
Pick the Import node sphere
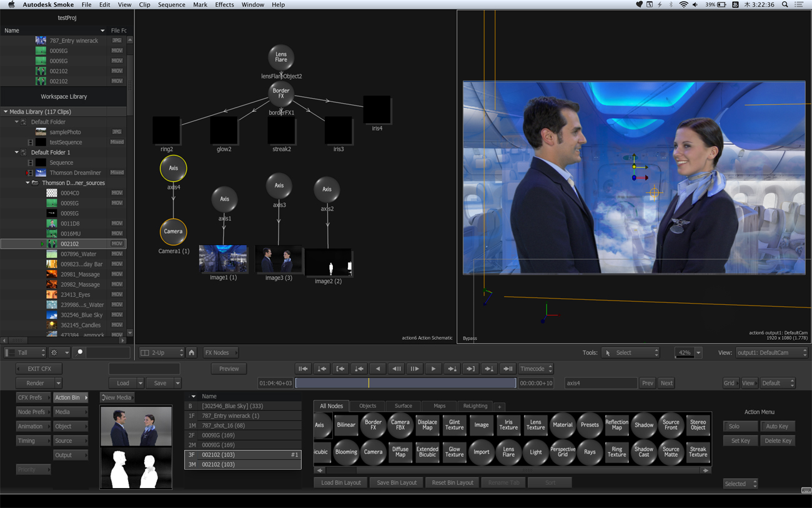tap(482, 452)
